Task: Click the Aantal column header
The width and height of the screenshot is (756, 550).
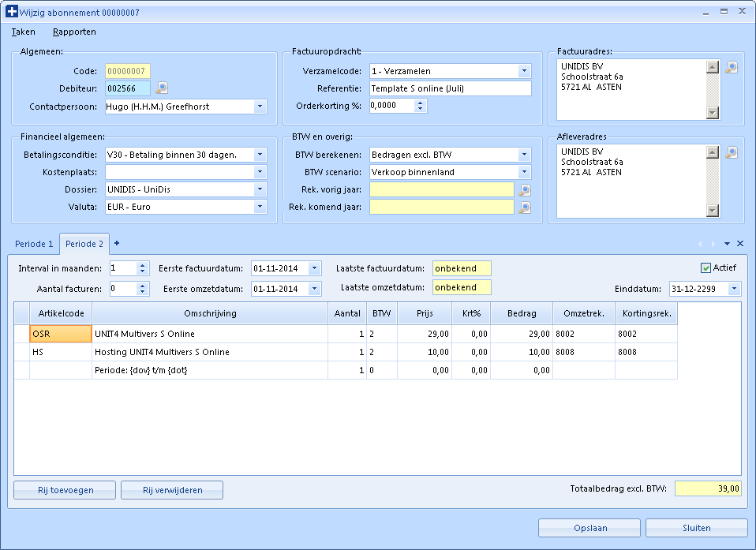Action: pos(347,313)
